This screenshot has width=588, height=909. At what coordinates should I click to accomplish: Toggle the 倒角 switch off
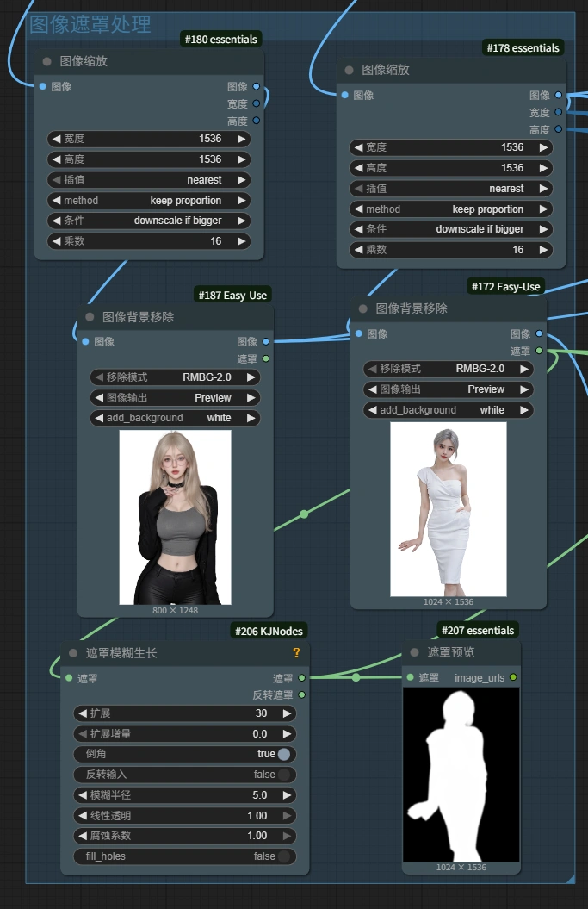click(283, 754)
